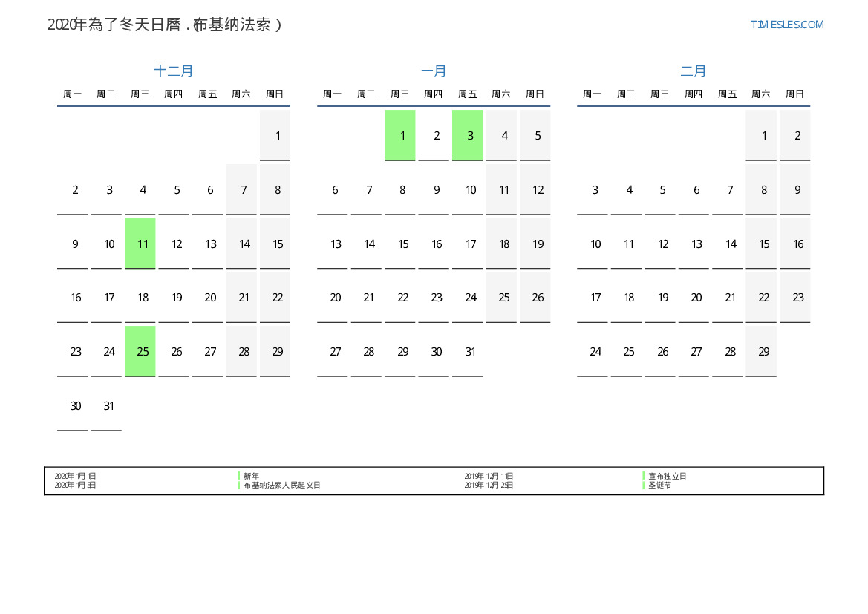The height and width of the screenshot is (614, 868).
Task: Select the 二月 month heading
Action: (x=694, y=71)
